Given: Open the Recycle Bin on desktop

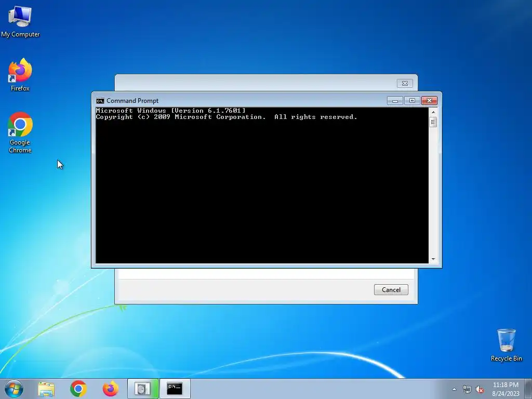Looking at the screenshot, I should coord(506,345).
